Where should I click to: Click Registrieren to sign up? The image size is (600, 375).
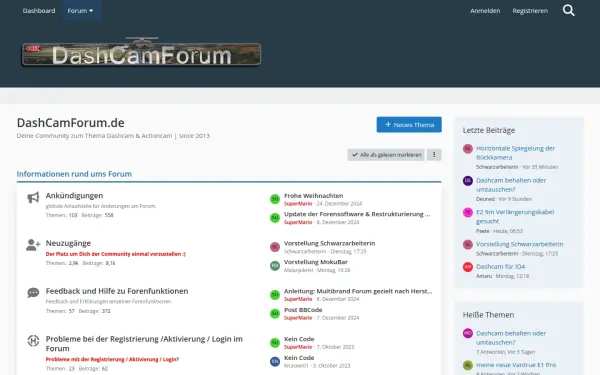tap(530, 10)
